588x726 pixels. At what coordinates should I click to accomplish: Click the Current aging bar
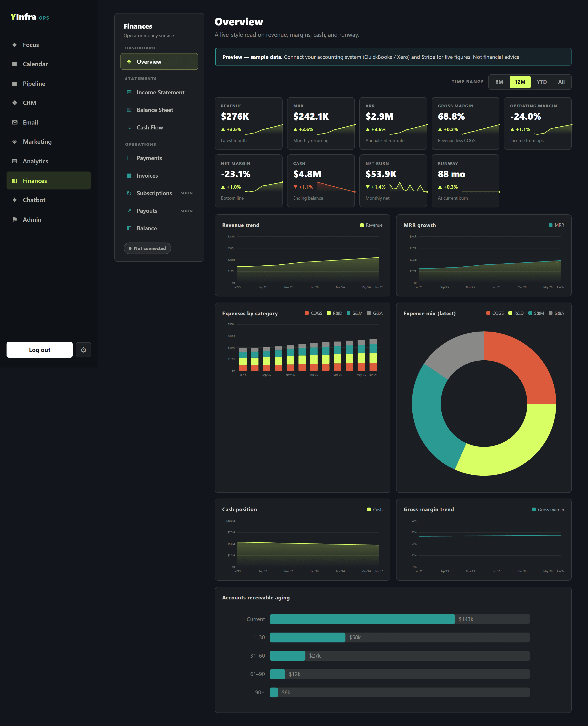[x=362, y=619]
